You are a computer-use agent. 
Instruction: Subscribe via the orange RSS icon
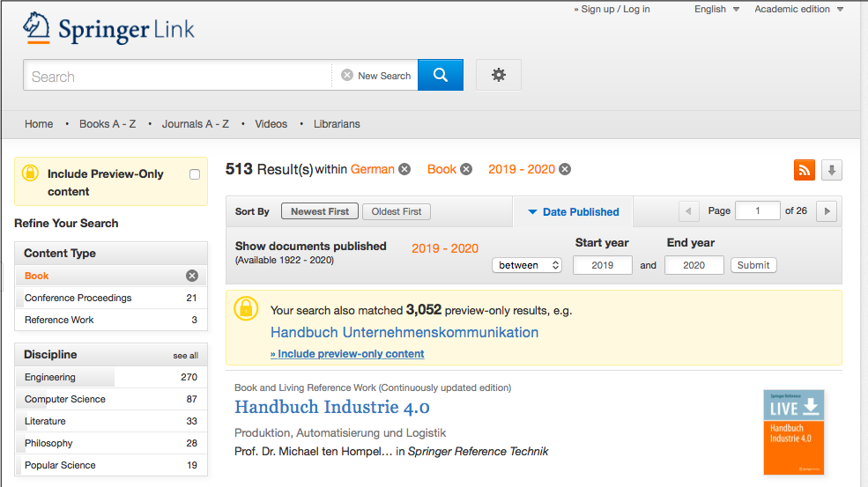coord(805,170)
